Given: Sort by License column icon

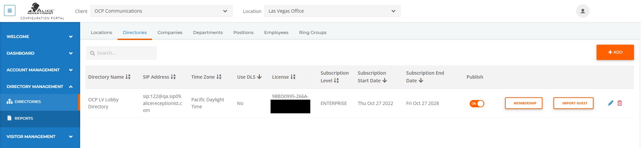Looking at the screenshot, I should (x=293, y=77).
